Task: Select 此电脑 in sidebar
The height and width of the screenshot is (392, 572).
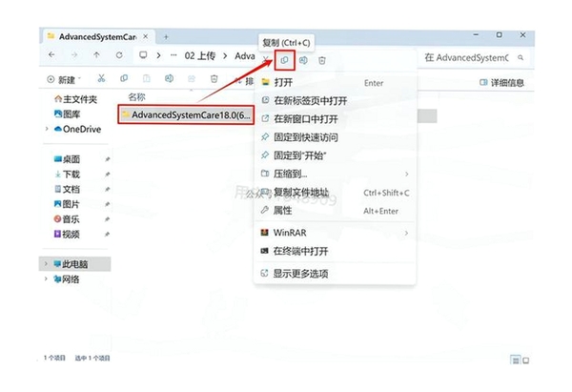Action: coord(74,264)
